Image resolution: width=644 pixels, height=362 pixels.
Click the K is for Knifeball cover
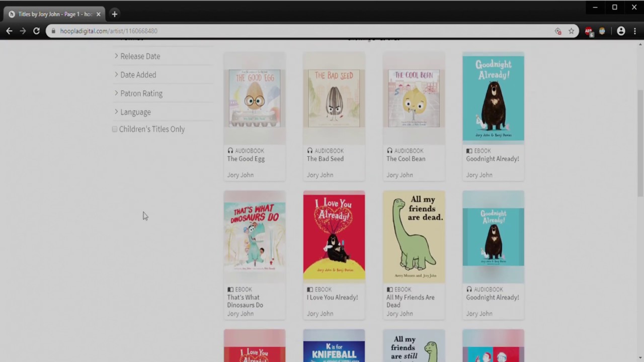334,346
